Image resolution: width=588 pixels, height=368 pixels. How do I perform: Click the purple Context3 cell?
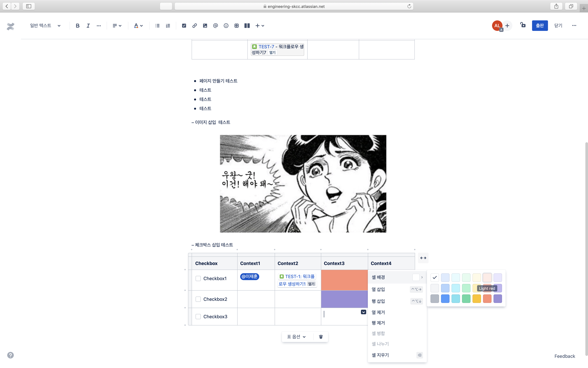pyautogui.click(x=344, y=299)
